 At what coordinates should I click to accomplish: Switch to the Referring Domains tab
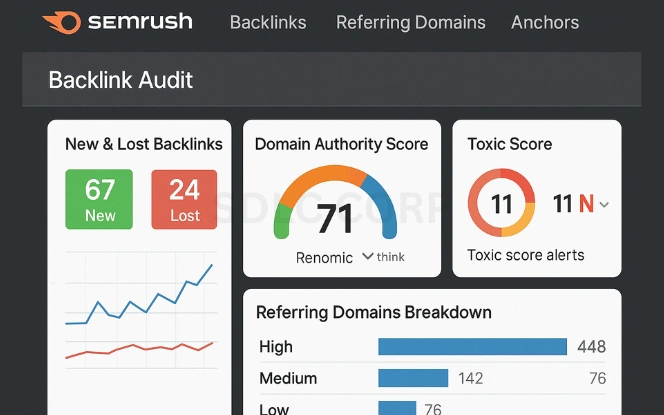point(411,22)
